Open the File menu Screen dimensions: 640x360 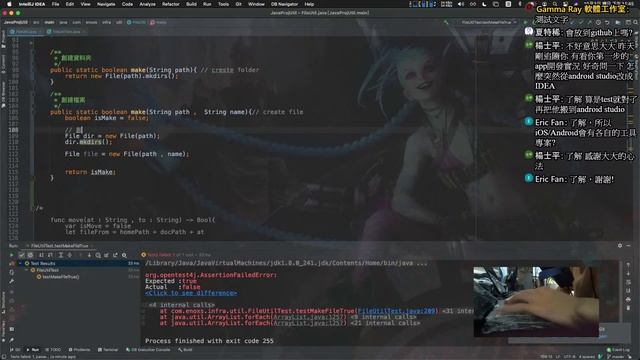coord(56,4)
